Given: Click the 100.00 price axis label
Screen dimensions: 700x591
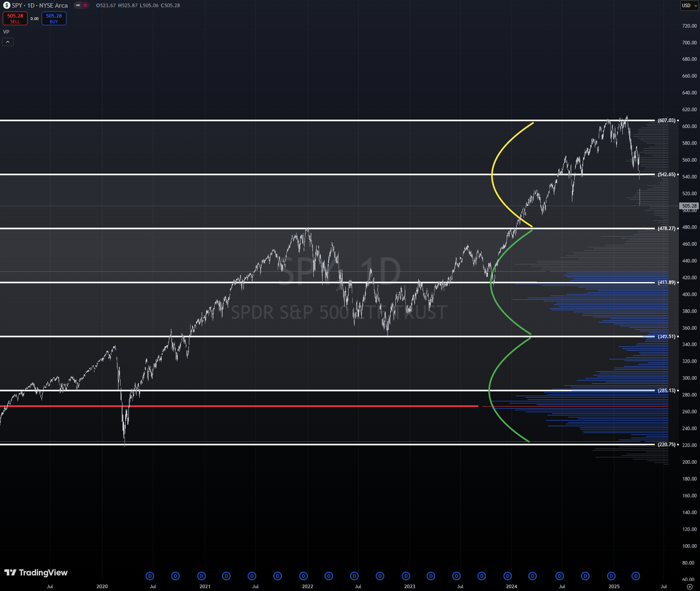Looking at the screenshot, I should click(x=689, y=546).
